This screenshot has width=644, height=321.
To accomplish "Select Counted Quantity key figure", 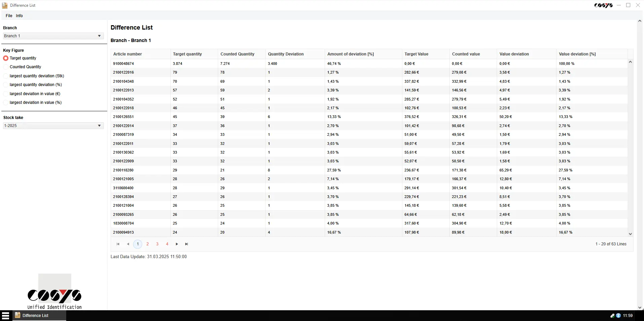I will [x=6, y=67].
